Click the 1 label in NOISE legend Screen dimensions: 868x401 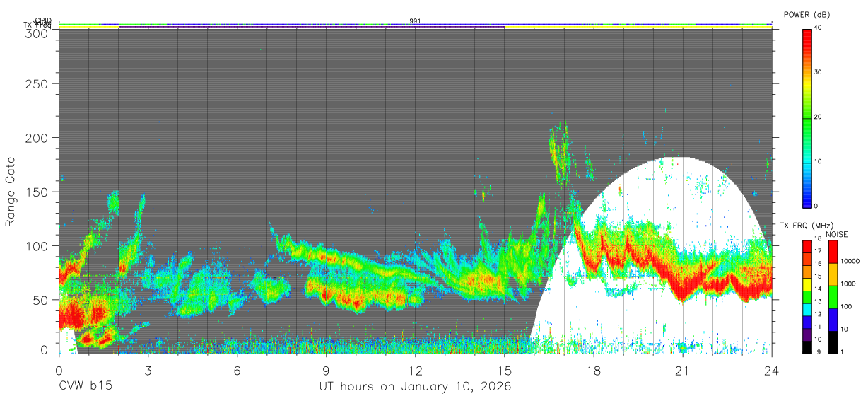point(840,351)
